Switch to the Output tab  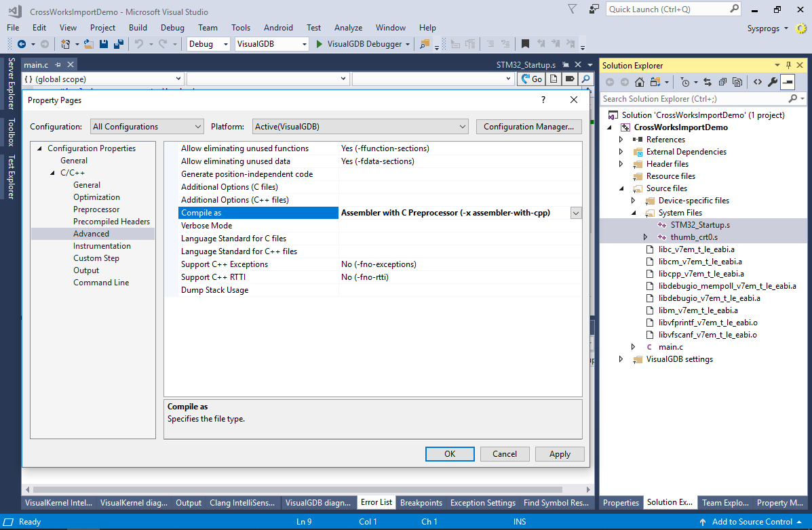click(x=189, y=503)
